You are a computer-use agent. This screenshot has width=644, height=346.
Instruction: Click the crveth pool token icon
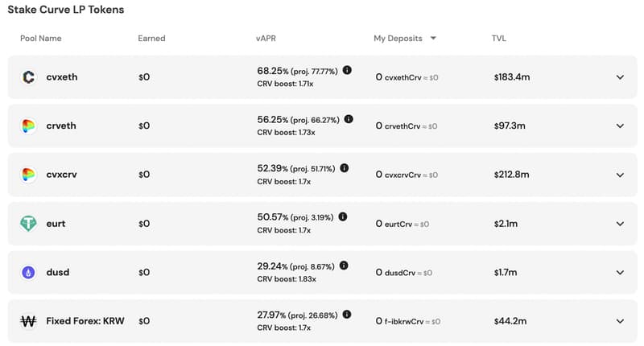(28, 126)
